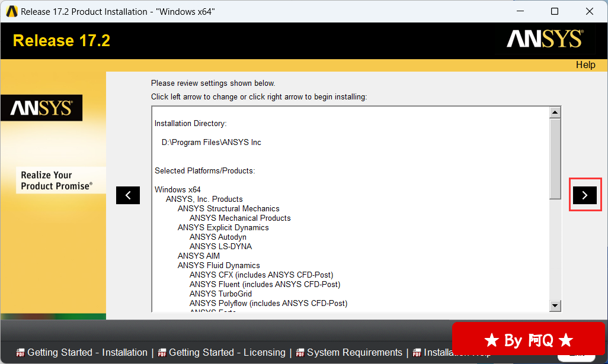608x364 pixels.
Task: Minimize the installer window
Action: 520,11
